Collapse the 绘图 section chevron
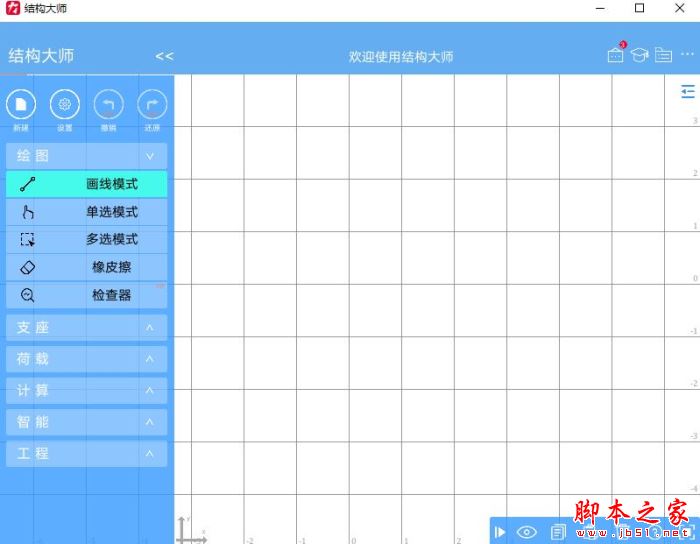 tap(150, 156)
